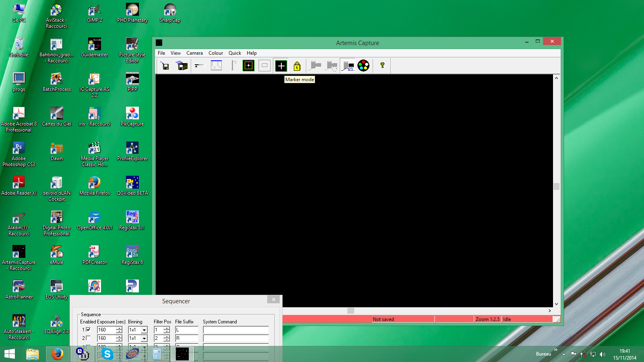Viewport: 644px width, 362px height.
Task: Click the Artemis starfield taskbar button
Action: coord(182,354)
